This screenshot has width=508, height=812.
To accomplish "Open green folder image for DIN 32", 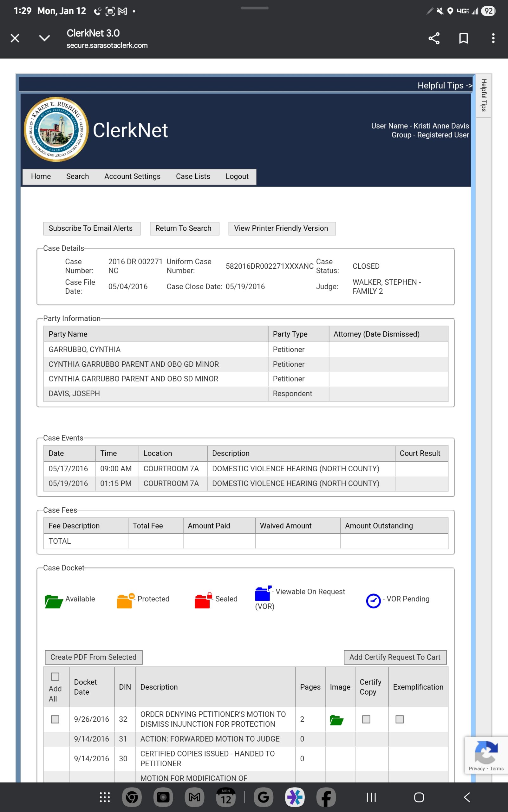I will [x=336, y=720].
